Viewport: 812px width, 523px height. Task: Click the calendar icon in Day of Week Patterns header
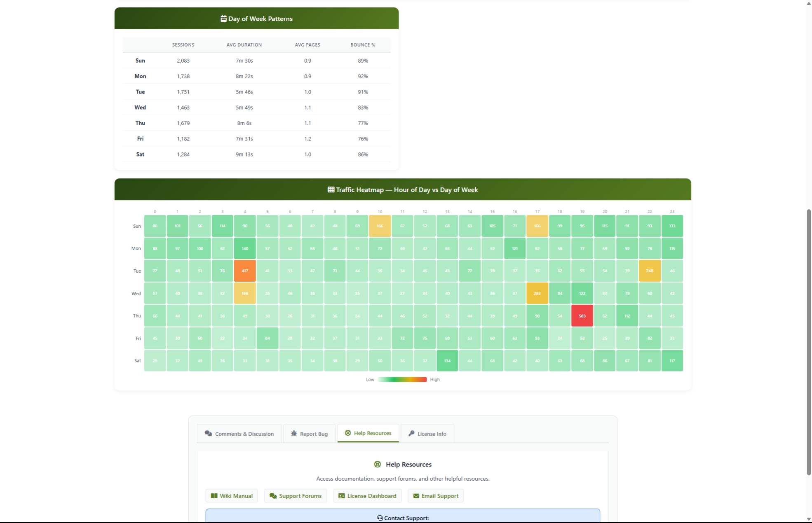coord(223,18)
